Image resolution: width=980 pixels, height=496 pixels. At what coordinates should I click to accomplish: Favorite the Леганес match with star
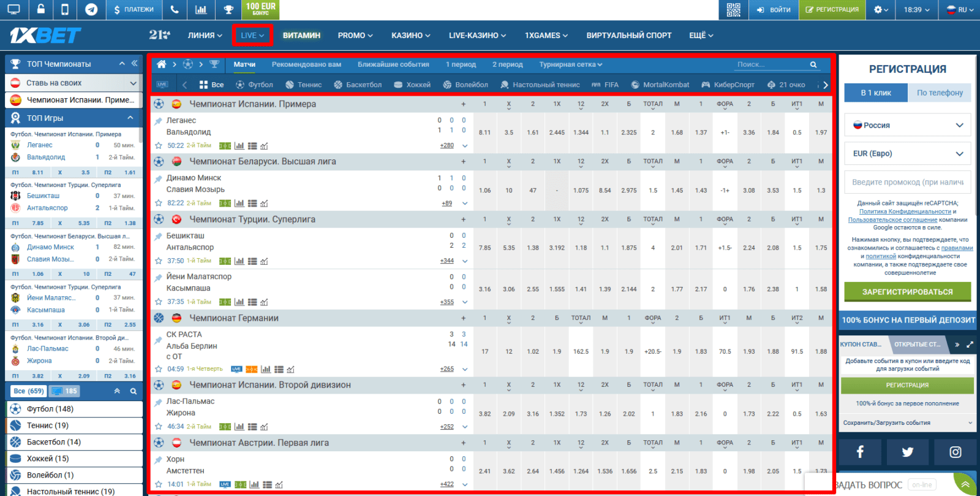pyautogui.click(x=159, y=146)
